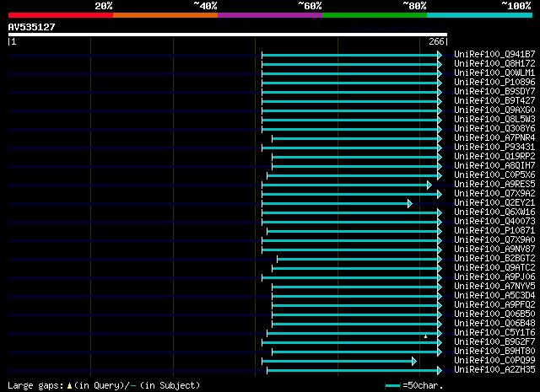Image resolution: width=540 pixels, height=392 pixels.
Task: Click the UniRef100_Q2EY21 label
Action: coord(495,203)
